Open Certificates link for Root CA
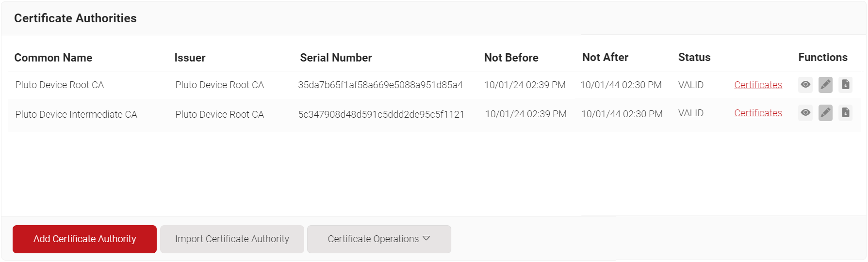Viewport: 868px width, 262px height. 758,85
